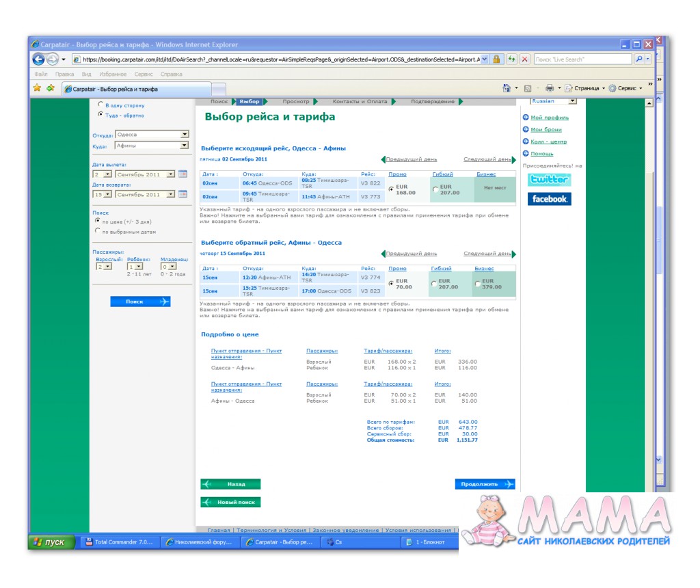Viewport: 700px width, 588px height.
Task: Open the return date calendar icon
Action: (x=183, y=194)
